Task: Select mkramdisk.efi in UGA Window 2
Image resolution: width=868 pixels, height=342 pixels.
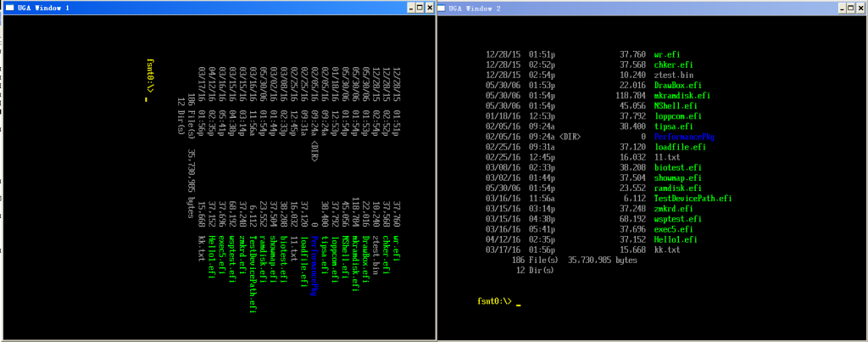Action: [682, 95]
